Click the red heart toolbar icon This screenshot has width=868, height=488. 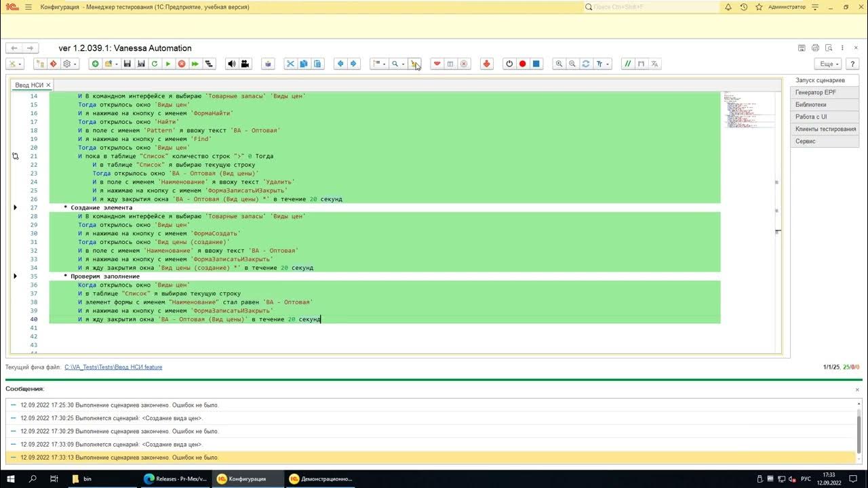pyautogui.click(x=437, y=64)
